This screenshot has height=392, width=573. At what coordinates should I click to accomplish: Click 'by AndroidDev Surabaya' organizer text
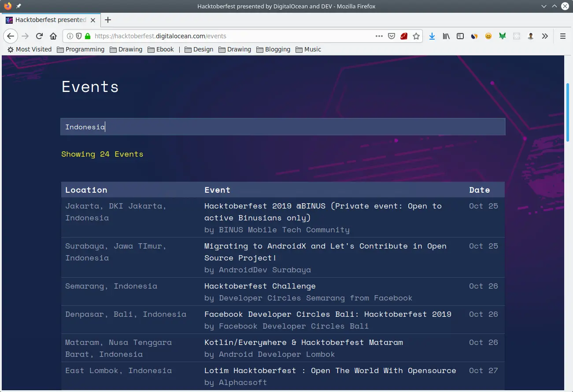pyautogui.click(x=258, y=270)
